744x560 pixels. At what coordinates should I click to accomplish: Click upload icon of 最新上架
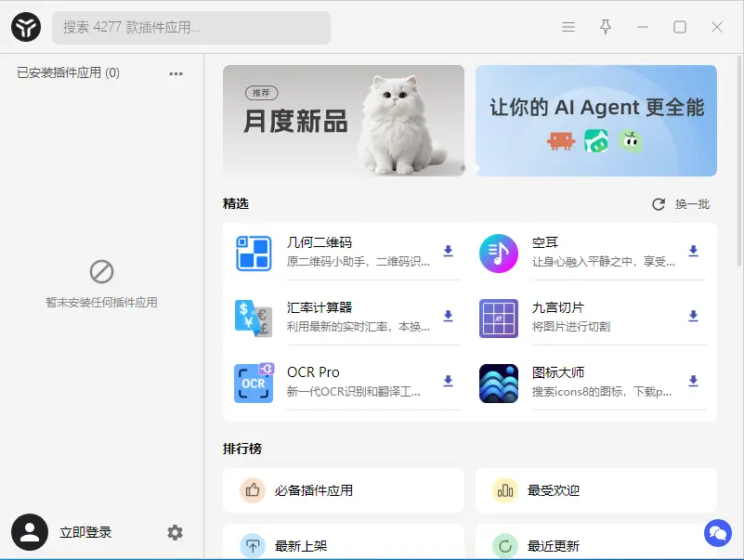tap(253, 546)
